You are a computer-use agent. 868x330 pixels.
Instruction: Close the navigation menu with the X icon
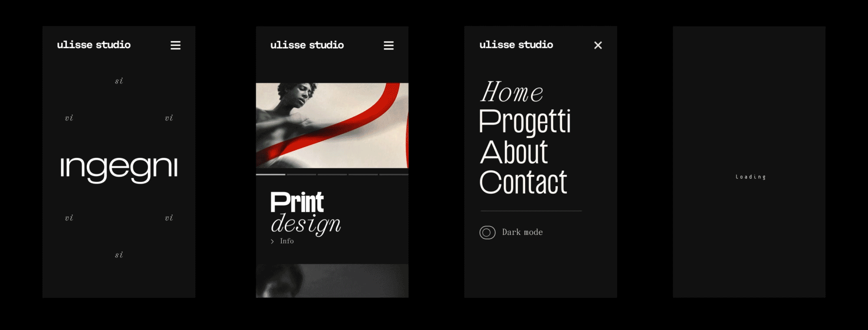598,45
